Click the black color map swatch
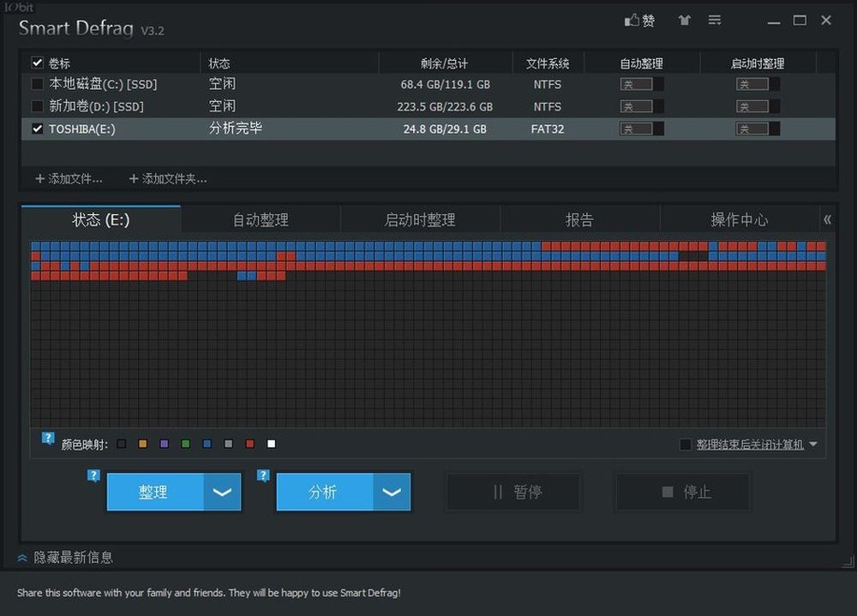 click(x=122, y=444)
